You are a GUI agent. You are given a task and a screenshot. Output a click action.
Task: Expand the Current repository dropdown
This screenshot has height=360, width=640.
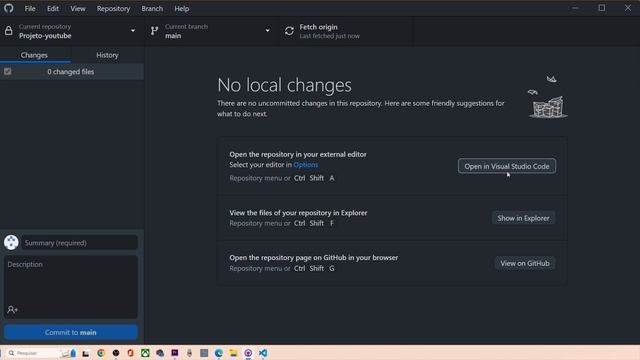[x=133, y=31]
